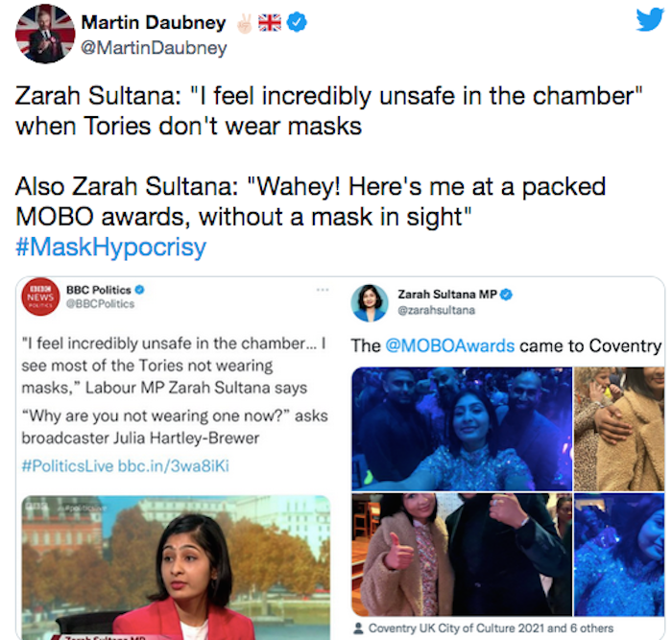Open the @zarahsultana handle
This screenshot has width=672, height=640.
[x=436, y=310]
